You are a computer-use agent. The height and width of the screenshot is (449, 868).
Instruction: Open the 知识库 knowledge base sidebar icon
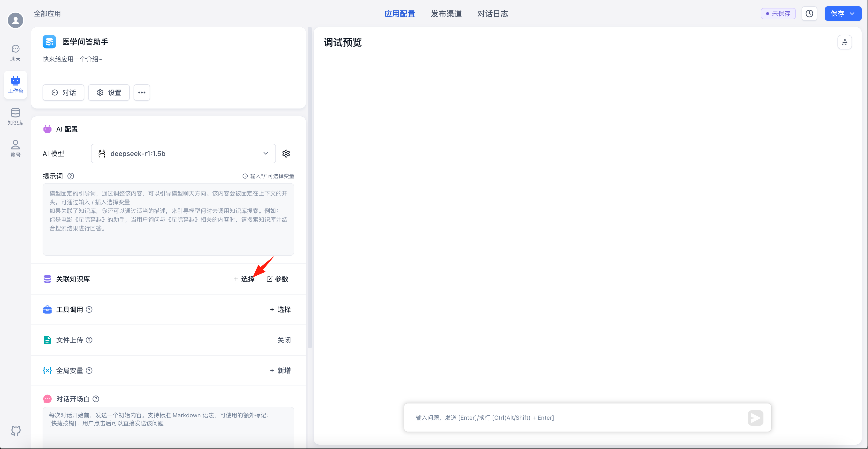(15, 117)
